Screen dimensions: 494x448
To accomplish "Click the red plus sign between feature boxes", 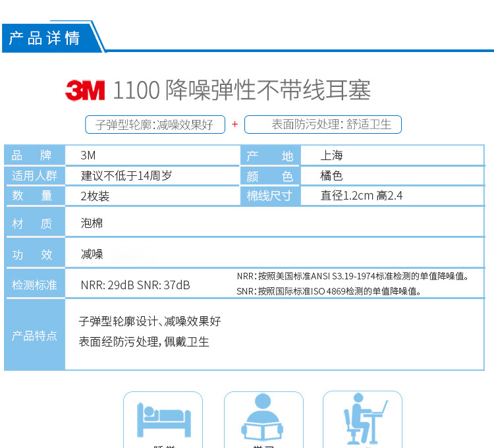I will point(234,125).
